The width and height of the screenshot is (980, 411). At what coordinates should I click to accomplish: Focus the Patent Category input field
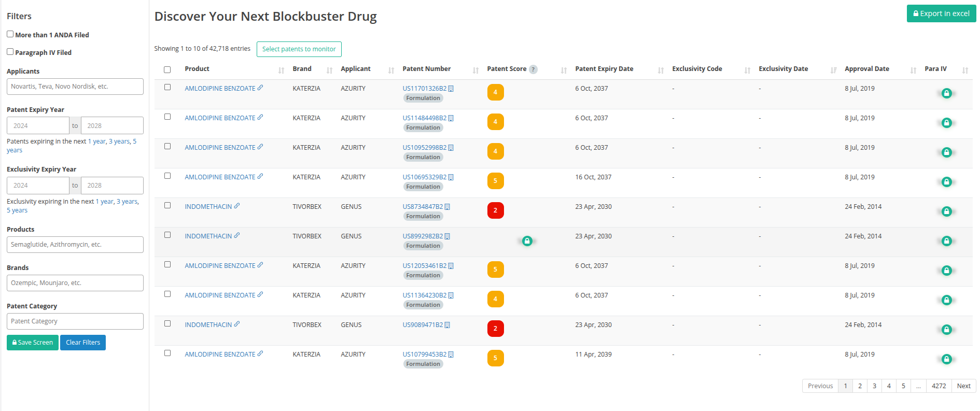click(x=75, y=321)
